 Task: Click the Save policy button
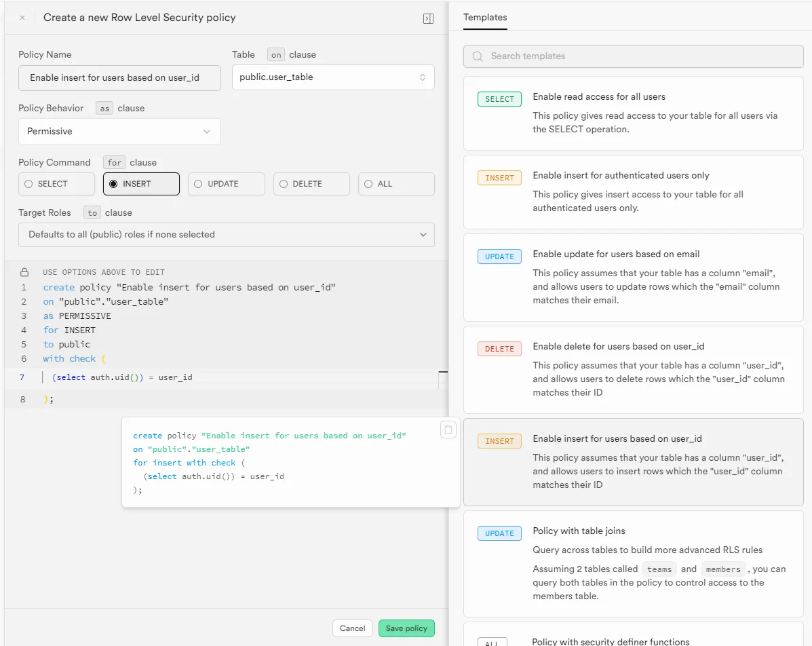pyautogui.click(x=406, y=628)
